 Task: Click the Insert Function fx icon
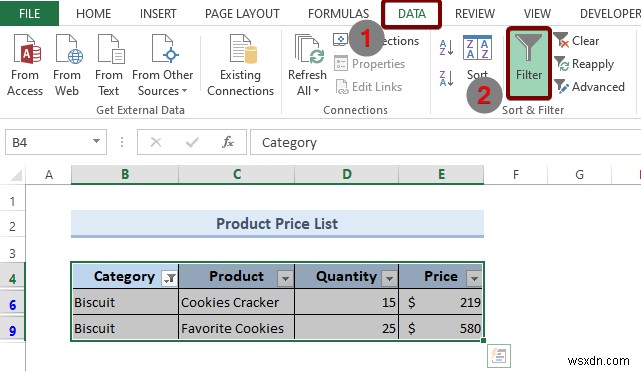pos(228,142)
